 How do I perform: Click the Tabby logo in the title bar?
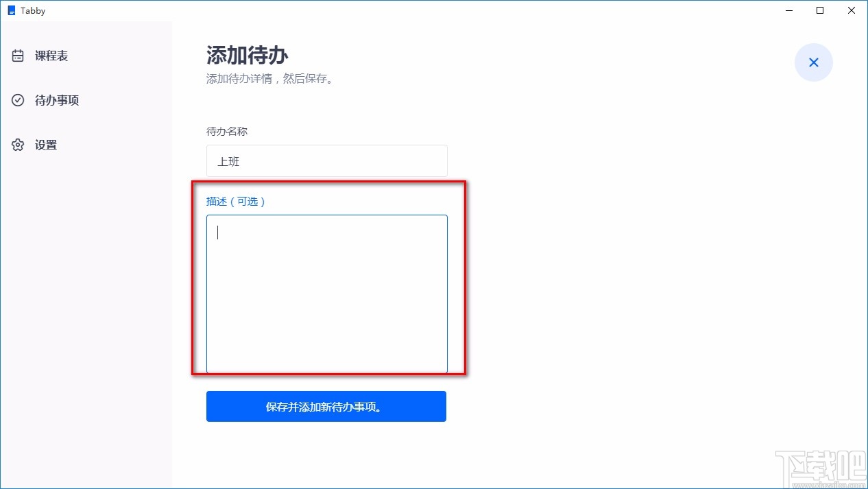pos(11,10)
